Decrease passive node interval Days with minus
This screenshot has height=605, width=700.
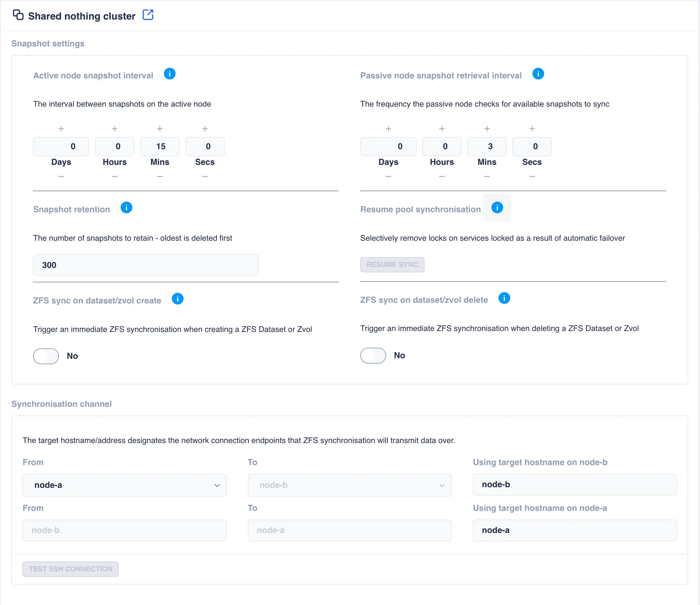(388, 176)
